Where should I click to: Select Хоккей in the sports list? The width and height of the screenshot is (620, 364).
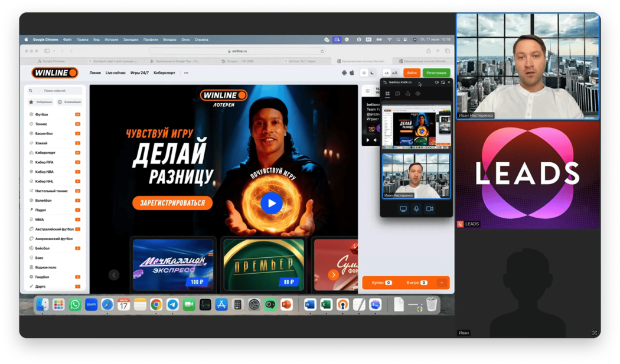54,143
